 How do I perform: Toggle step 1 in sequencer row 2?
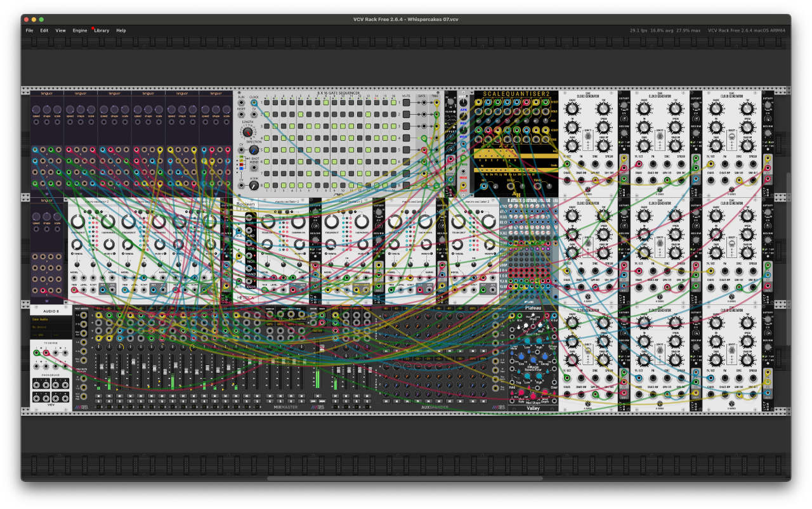click(x=267, y=115)
